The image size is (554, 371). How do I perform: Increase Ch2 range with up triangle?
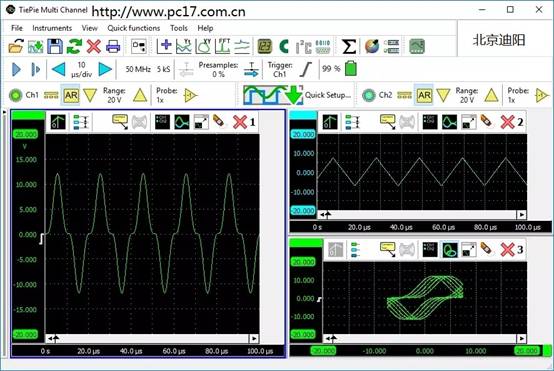491,95
